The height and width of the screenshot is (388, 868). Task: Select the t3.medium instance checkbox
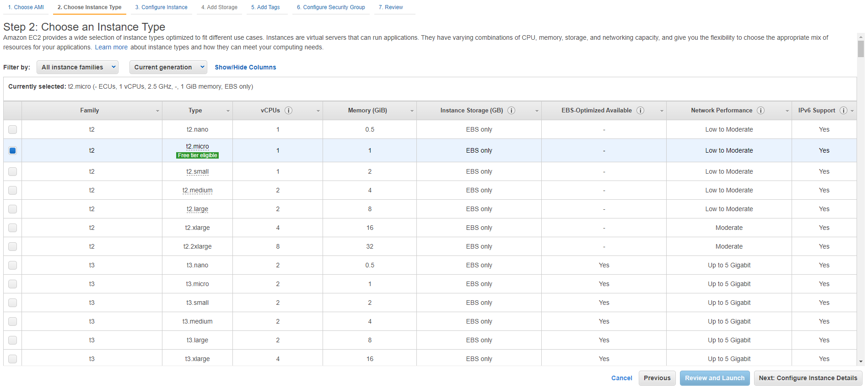pos(12,321)
